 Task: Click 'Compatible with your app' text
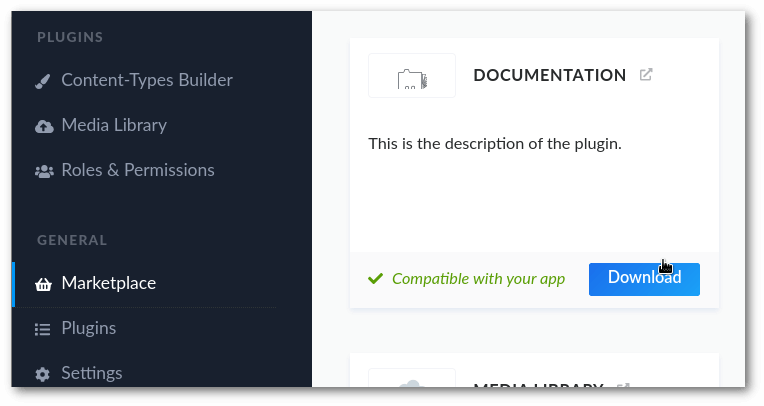coord(478,279)
